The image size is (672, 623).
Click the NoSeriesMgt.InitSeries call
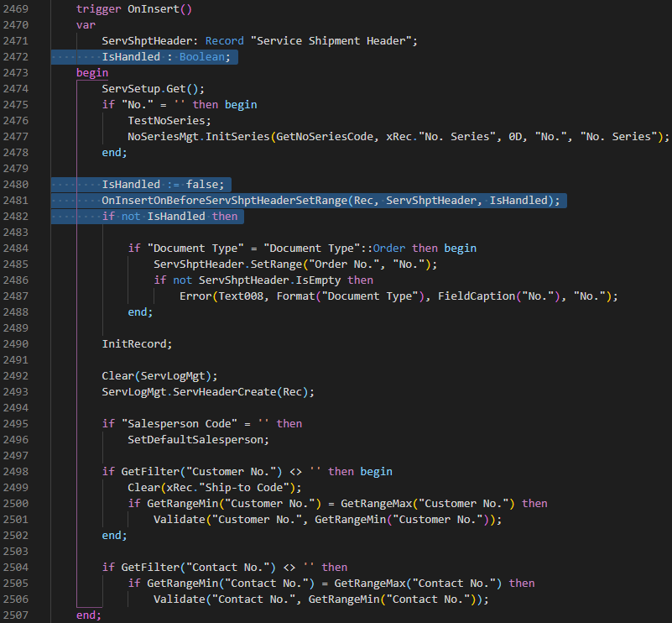235,136
